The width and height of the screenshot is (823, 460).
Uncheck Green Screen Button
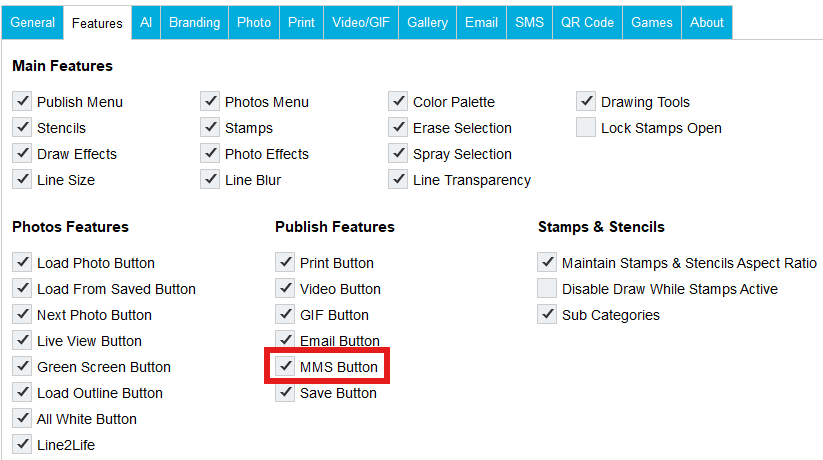[x=22, y=367]
